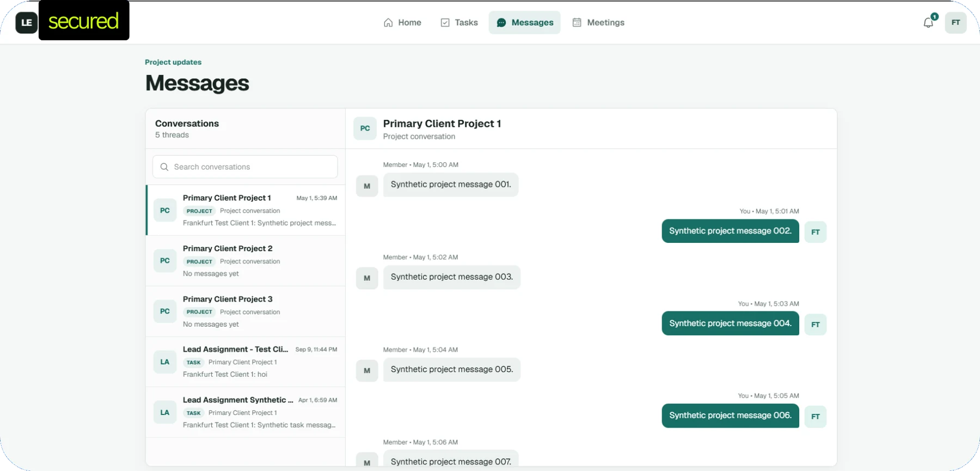Viewport: 980px width, 471px height.
Task: Click message bubble 'Synthetic project message 004.'
Action: click(730, 323)
